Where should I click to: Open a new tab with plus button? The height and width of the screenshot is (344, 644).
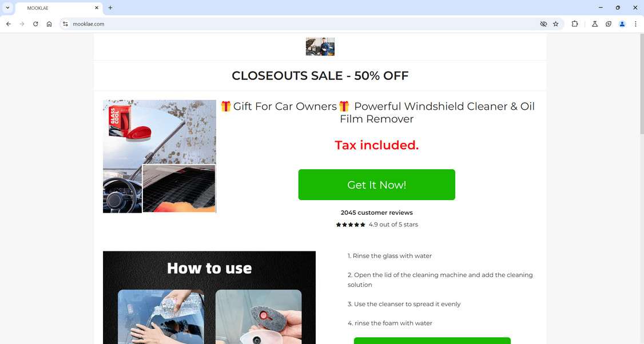110,8
